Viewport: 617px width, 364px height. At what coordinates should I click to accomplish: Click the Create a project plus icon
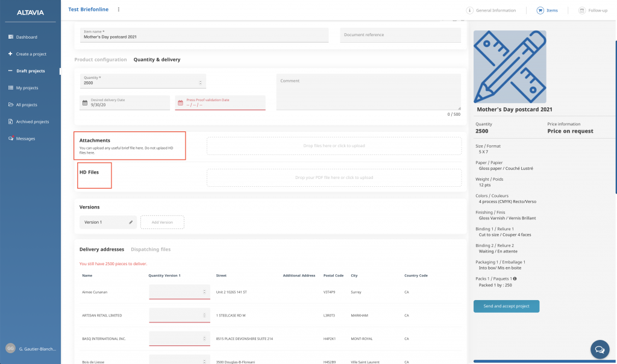click(x=10, y=54)
